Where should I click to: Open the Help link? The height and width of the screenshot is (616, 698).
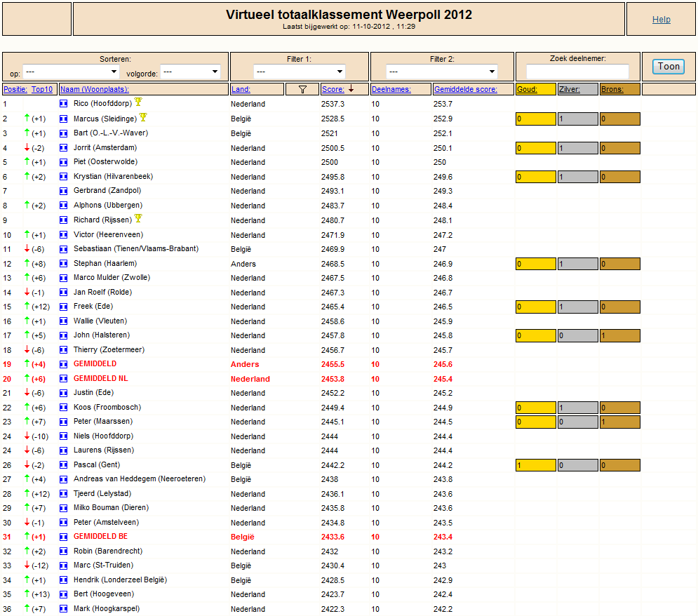[661, 19]
